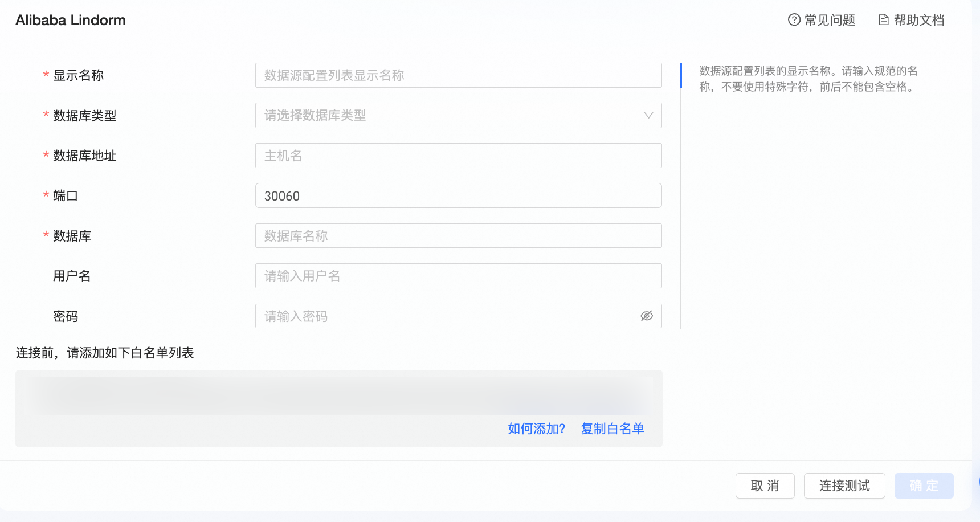Expand the 数据库类型 dropdown arrow
980x522 pixels.
(648, 116)
